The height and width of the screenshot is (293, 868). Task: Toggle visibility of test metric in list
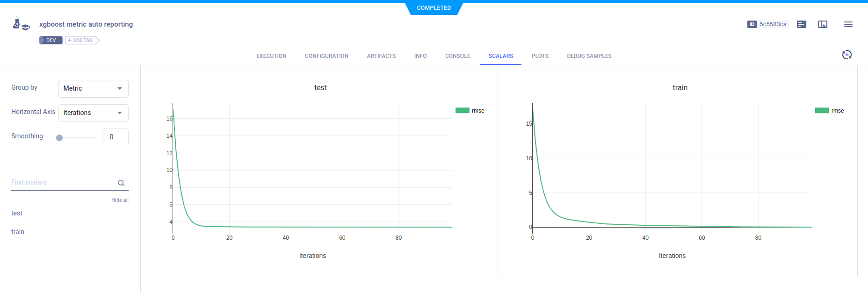(x=17, y=213)
